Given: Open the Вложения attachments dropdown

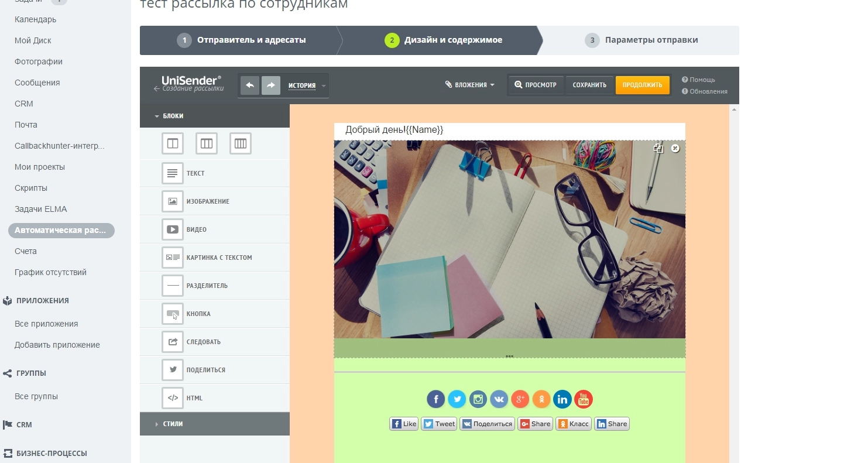Looking at the screenshot, I should tap(470, 85).
